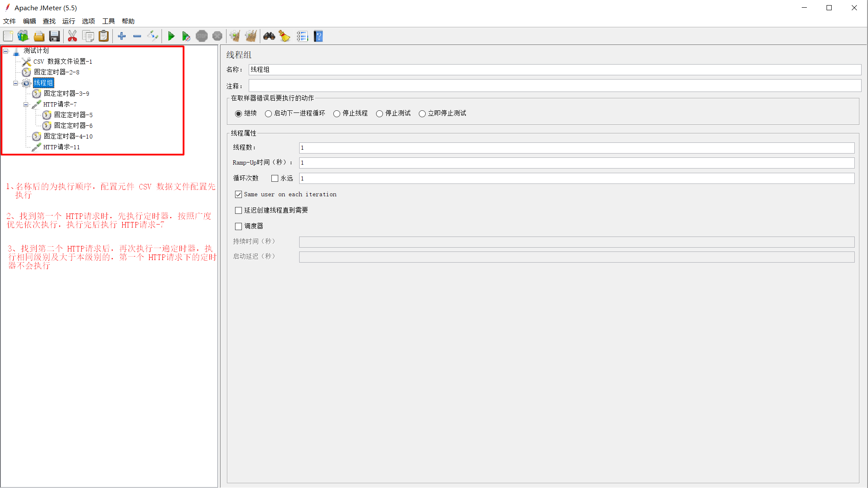868x488 pixels.
Task: Open the 帮助 menu
Action: (128, 21)
